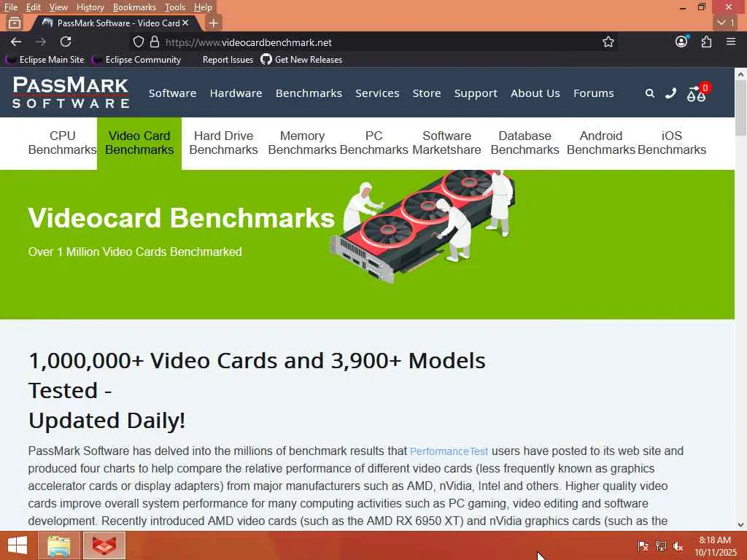747x560 pixels.
Task: Switch to PC Benchmarks tab
Action: (x=374, y=143)
